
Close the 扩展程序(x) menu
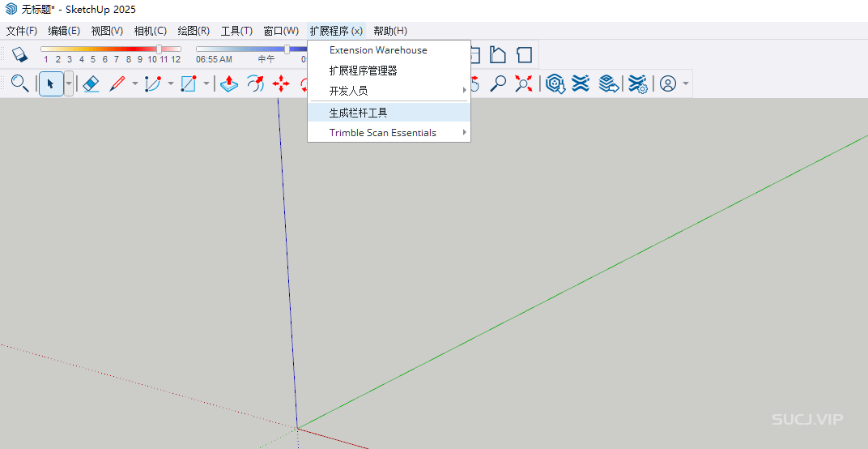pyautogui.click(x=336, y=31)
